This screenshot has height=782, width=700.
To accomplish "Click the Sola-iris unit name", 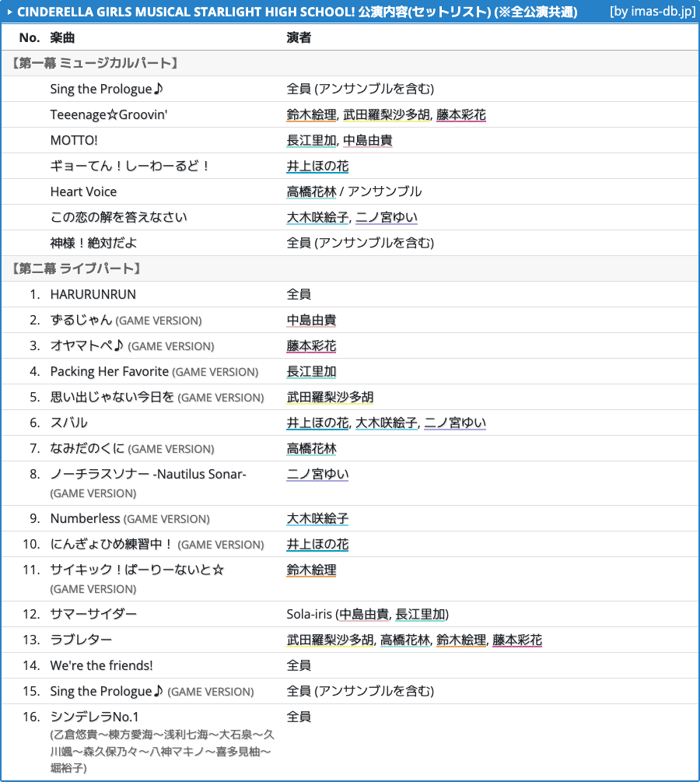I will (309, 615).
